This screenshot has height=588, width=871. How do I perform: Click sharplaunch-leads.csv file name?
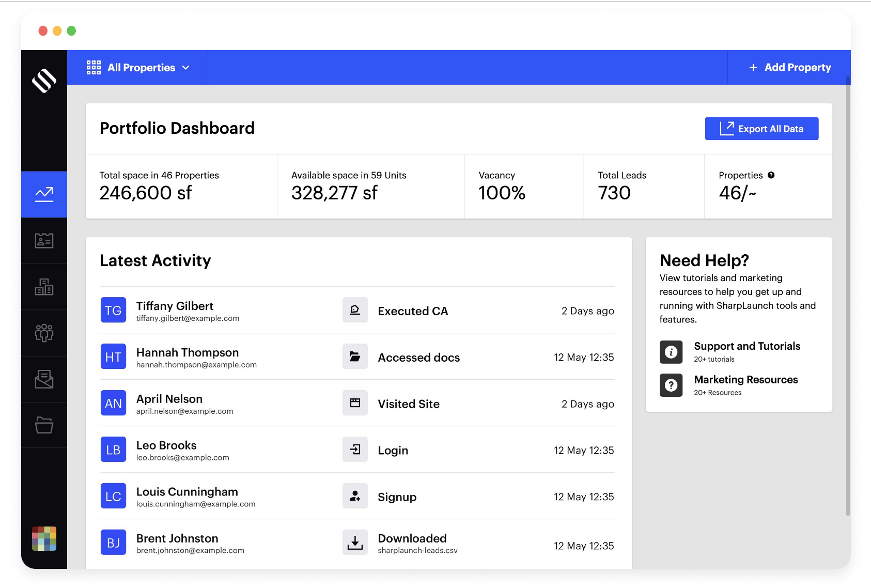pyautogui.click(x=417, y=551)
